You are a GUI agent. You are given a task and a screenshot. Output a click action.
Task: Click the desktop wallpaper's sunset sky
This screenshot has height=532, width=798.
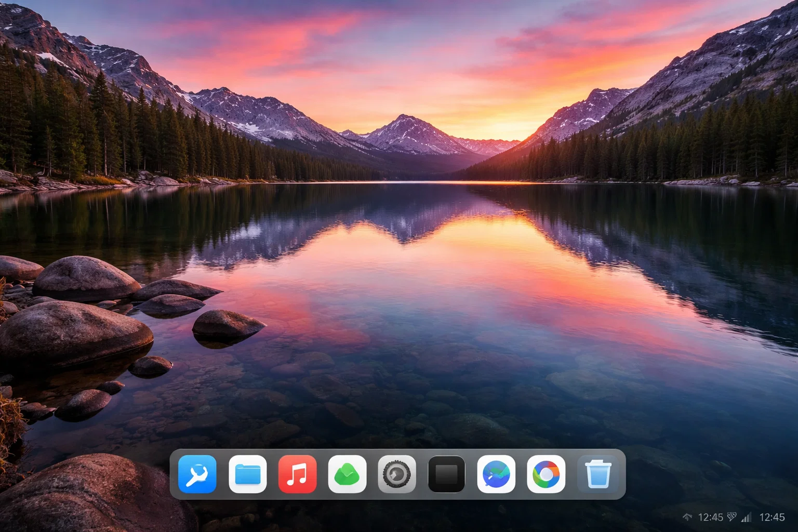click(x=416, y=52)
